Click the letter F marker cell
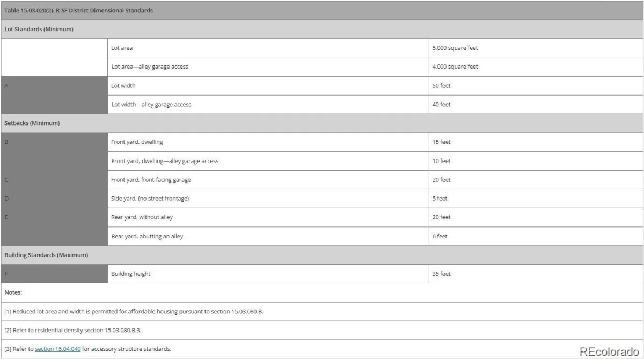Viewport: 644px width, 359px height. pyautogui.click(x=54, y=274)
